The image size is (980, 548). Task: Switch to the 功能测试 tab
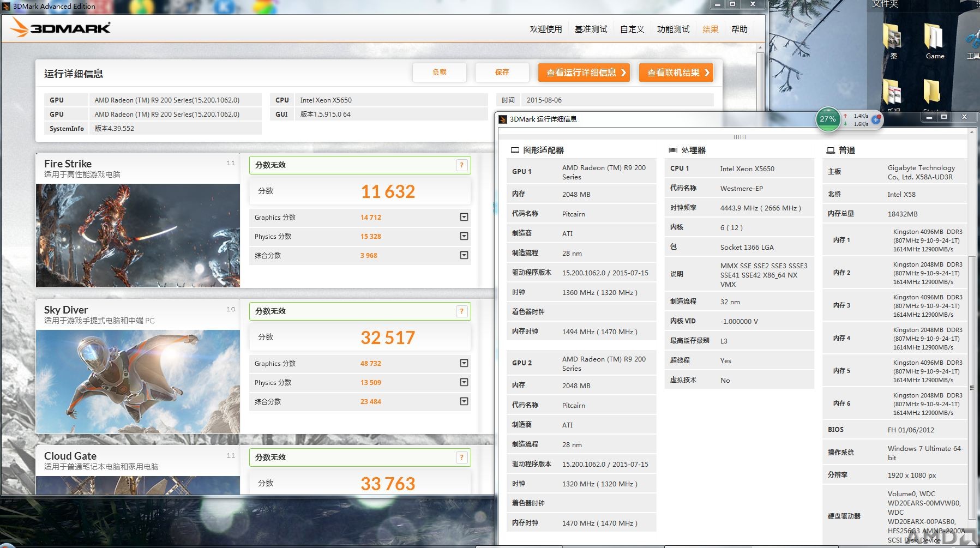pyautogui.click(x=673, y=29)
